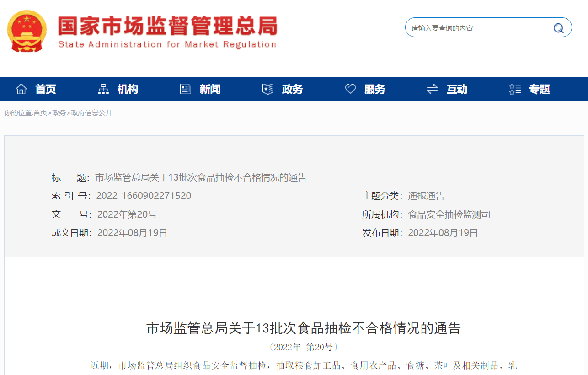
Task: Click the search magnifier icon
Action: coord(558,28)
